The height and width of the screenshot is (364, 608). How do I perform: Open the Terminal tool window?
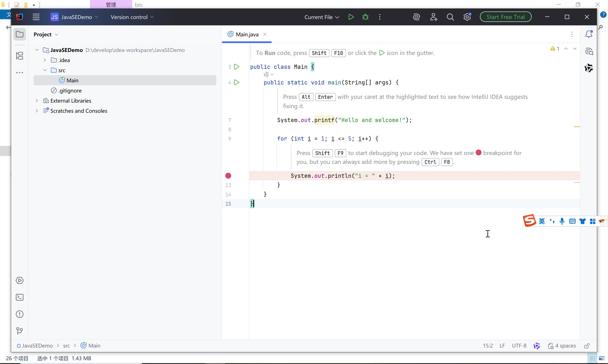[x=20, y=297]
